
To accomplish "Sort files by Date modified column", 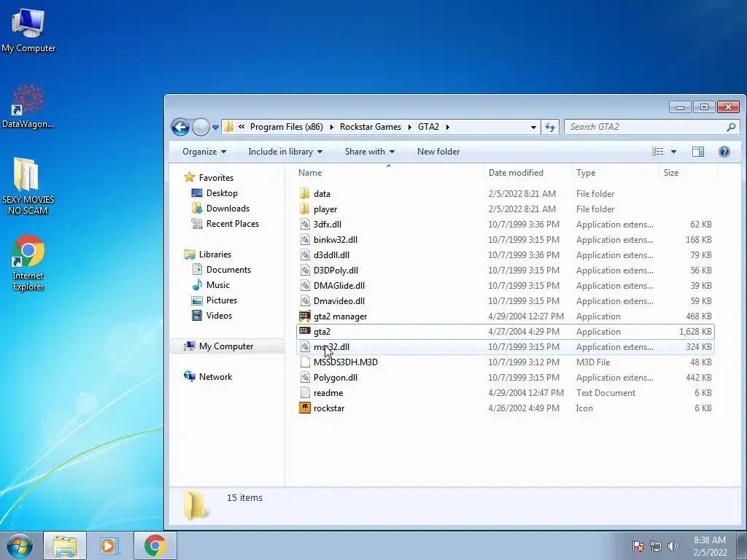I will (527, 173).
